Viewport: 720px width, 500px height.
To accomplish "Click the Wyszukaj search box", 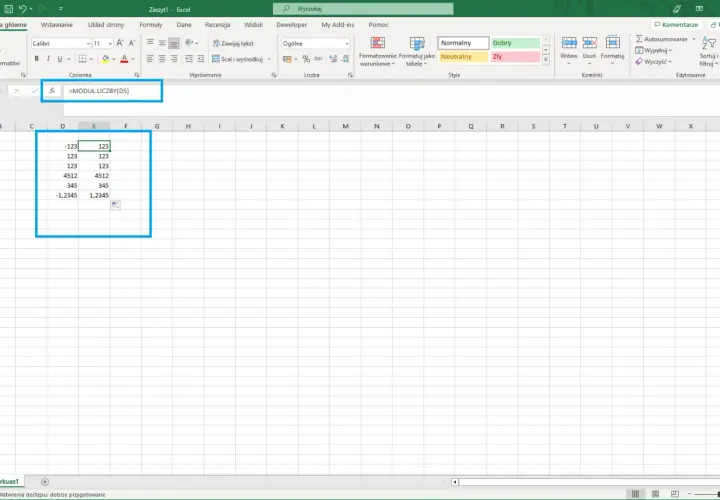I will 363,9.
